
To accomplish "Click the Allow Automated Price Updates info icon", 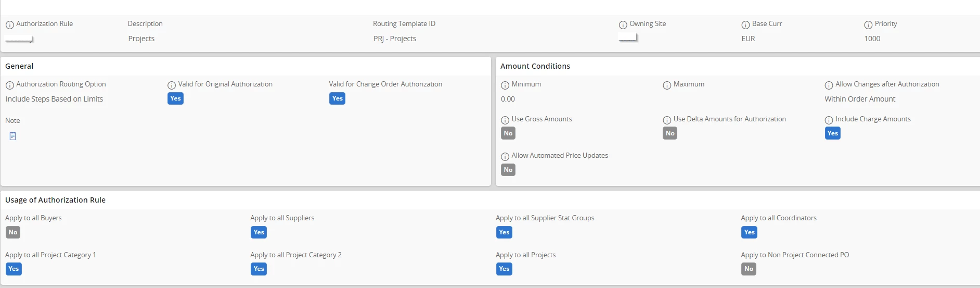I will [505, 157].
